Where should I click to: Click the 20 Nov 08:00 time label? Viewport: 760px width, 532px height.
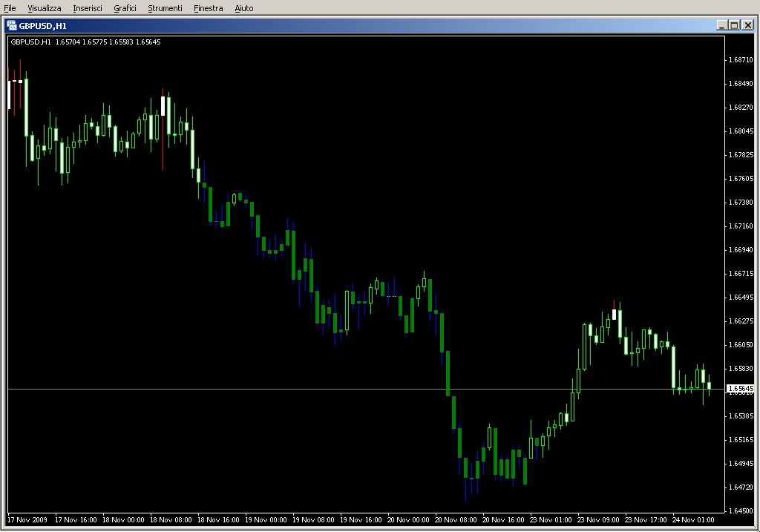[456, 520]
